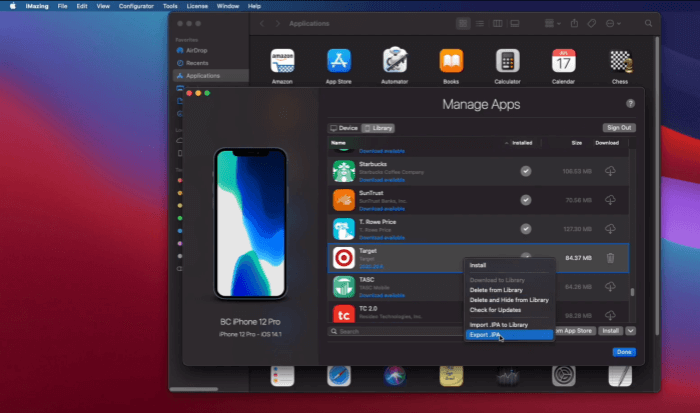Click the Install button at bottom

(610, 331)
